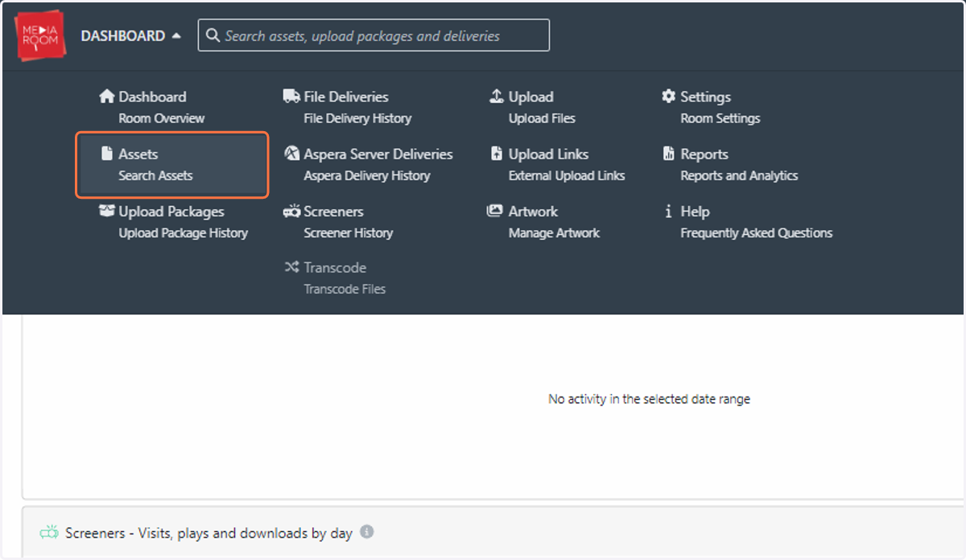Click the Help info icon
966x560 pixels.
pos(668,212)
